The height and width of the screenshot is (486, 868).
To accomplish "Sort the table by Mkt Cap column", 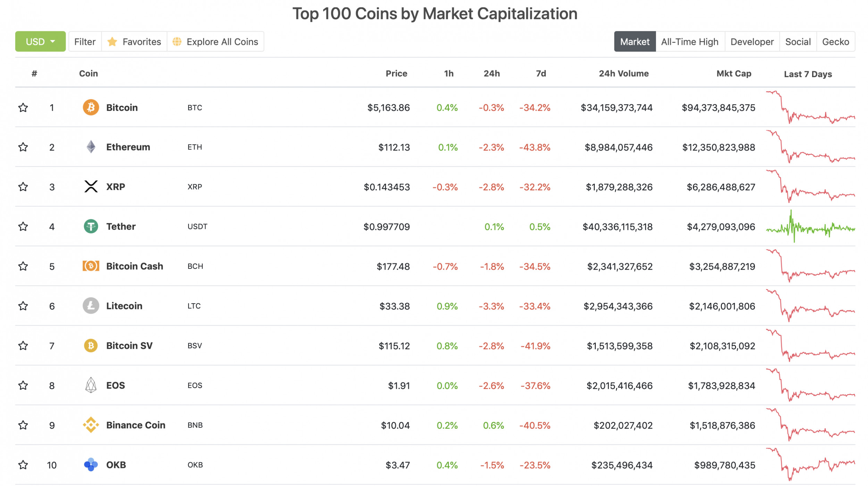I will tap(733, 74).
